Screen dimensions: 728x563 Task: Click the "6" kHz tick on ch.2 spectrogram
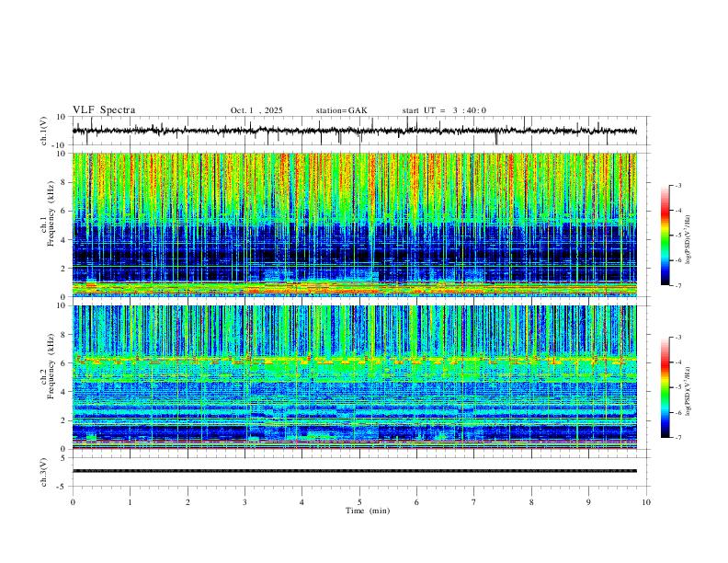(63, 363)
